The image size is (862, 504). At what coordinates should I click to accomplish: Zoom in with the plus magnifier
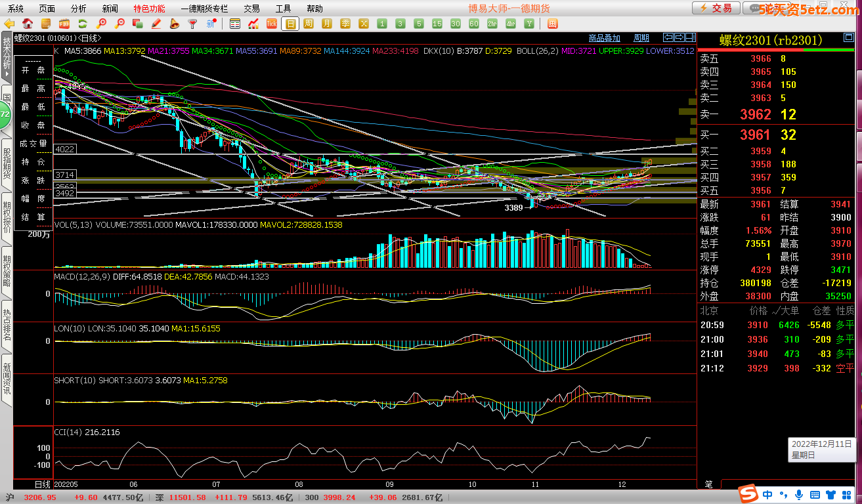click(x=101, y=24)
